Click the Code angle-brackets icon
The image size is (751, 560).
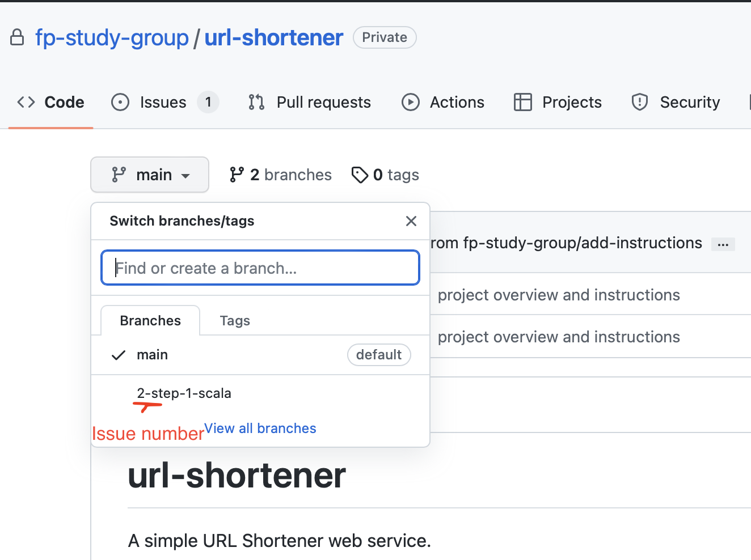(26, 102)
